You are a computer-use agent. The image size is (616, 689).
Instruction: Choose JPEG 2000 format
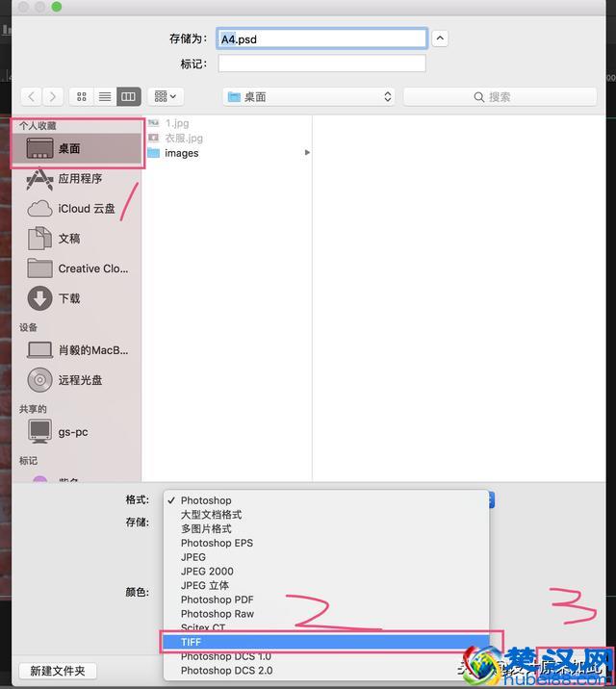326,572
